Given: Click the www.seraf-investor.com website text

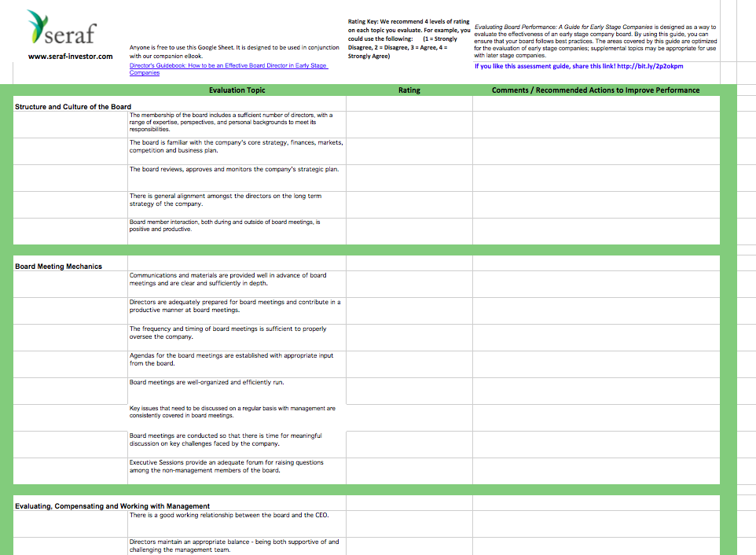Looking at the screenshot, I should point(71,57).
